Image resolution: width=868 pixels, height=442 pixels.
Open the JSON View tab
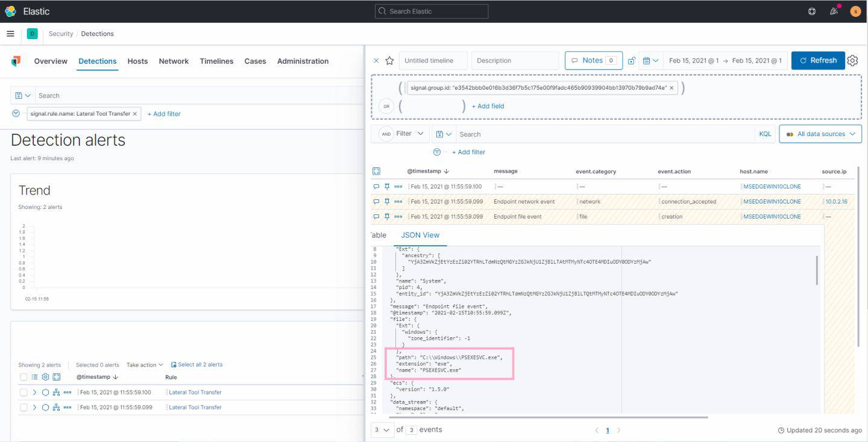pyautogui.click(x=420, y=235)
